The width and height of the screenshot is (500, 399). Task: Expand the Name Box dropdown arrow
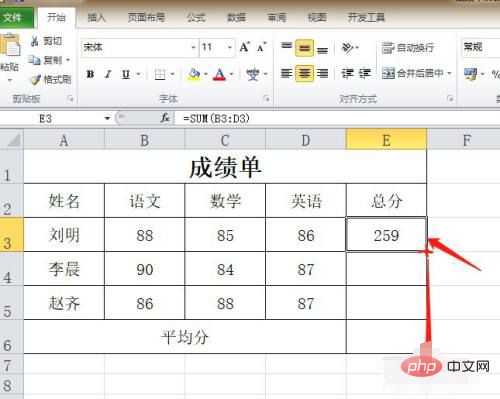[107, 118]
